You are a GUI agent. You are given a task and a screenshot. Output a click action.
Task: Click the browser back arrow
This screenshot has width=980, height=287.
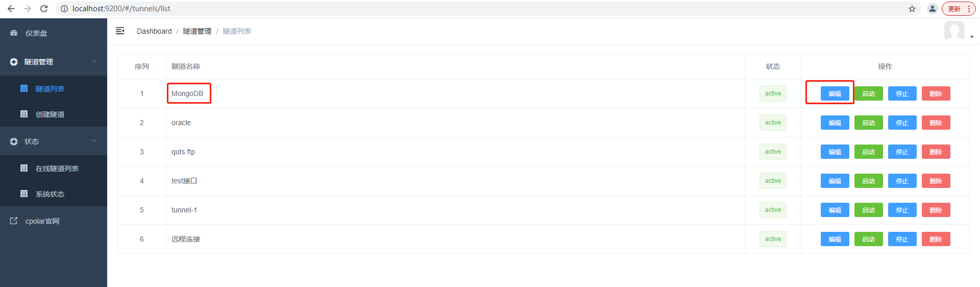[11, 9]
